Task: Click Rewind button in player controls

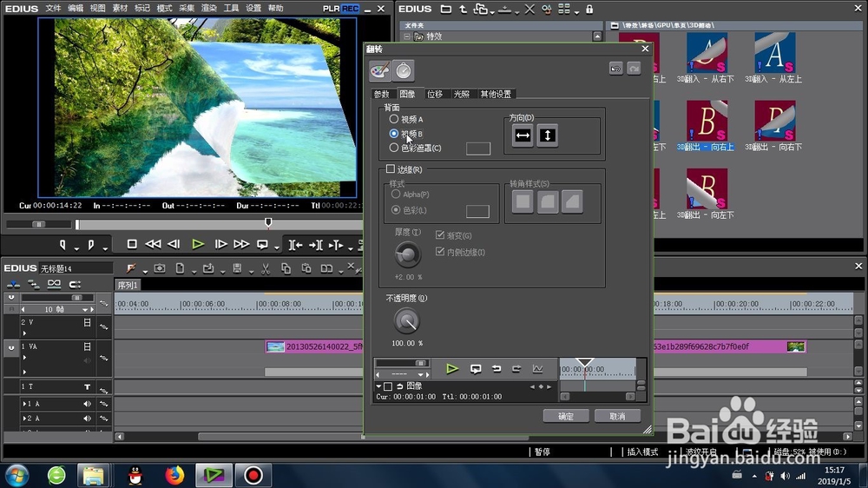Action: [x=153, y=244]
